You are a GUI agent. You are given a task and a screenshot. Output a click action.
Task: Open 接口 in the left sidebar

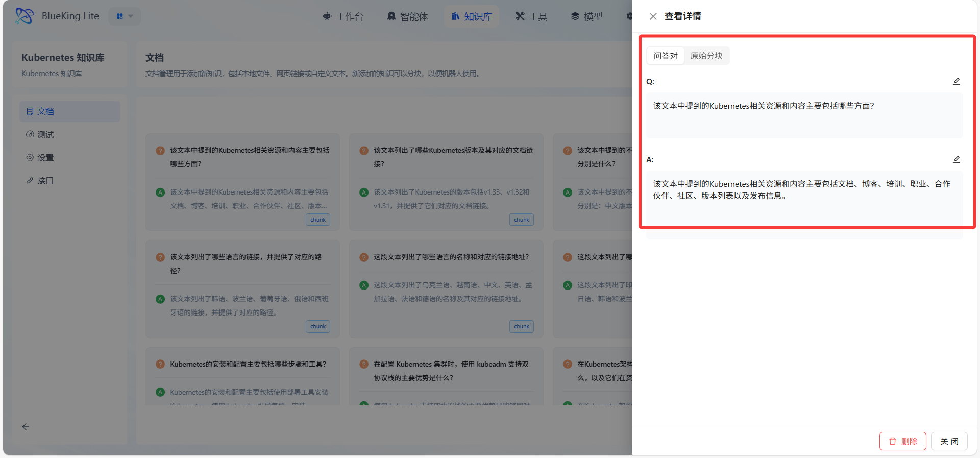click(45, 181)
